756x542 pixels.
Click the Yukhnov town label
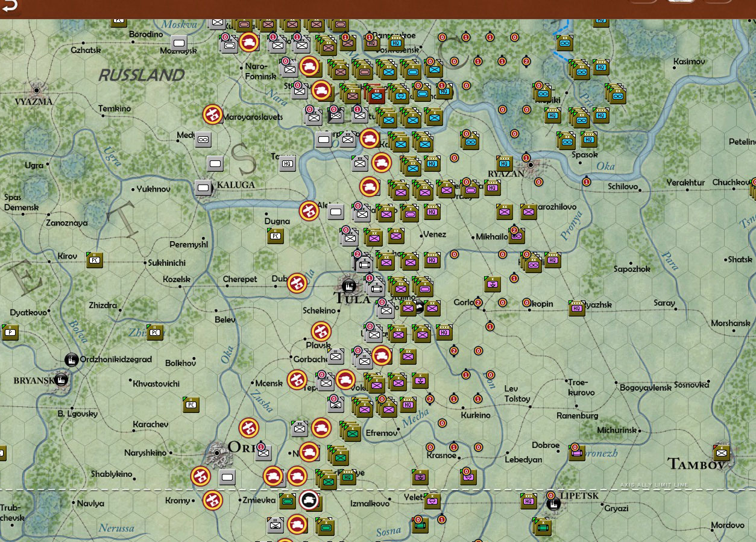(154, 189)
